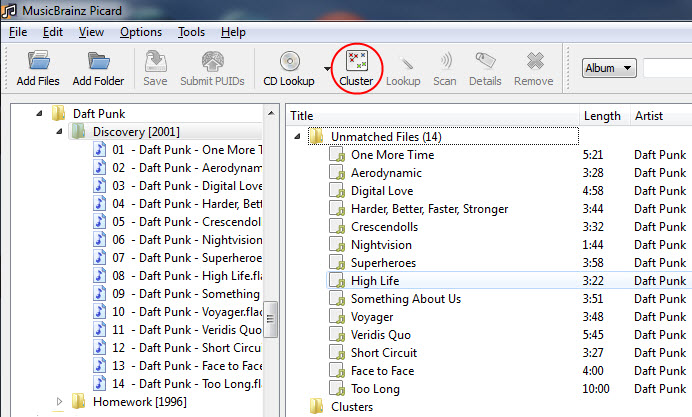
Task: Click the Add Folder toolbar icon
Action: pos(98,61)
